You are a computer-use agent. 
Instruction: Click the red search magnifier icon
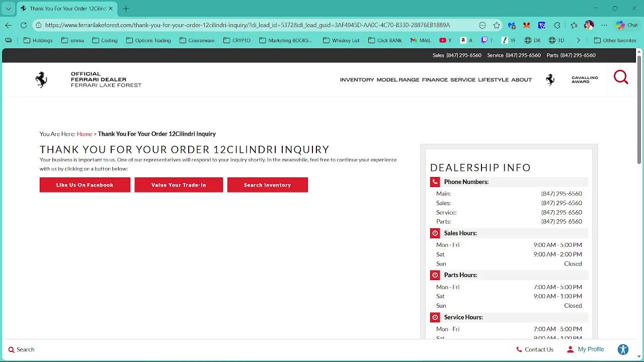(x=621, y=77)
